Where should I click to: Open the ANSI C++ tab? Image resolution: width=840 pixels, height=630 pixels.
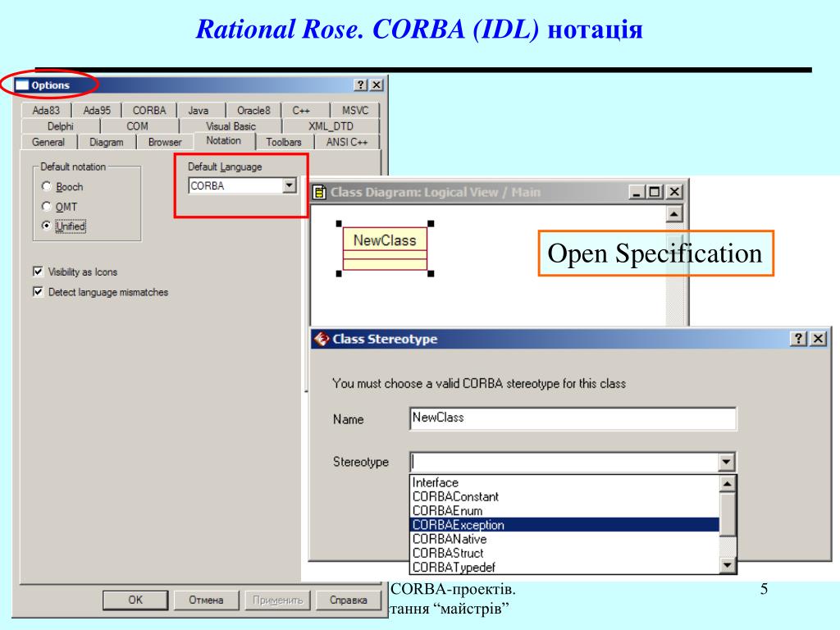[347, 143]
